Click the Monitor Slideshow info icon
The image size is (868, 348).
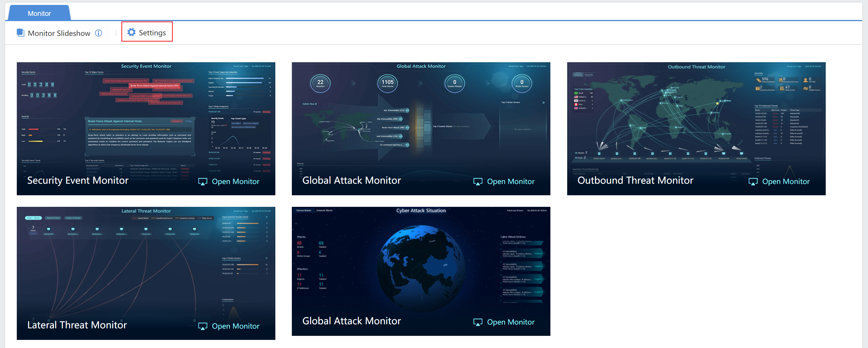pos(98,33)
